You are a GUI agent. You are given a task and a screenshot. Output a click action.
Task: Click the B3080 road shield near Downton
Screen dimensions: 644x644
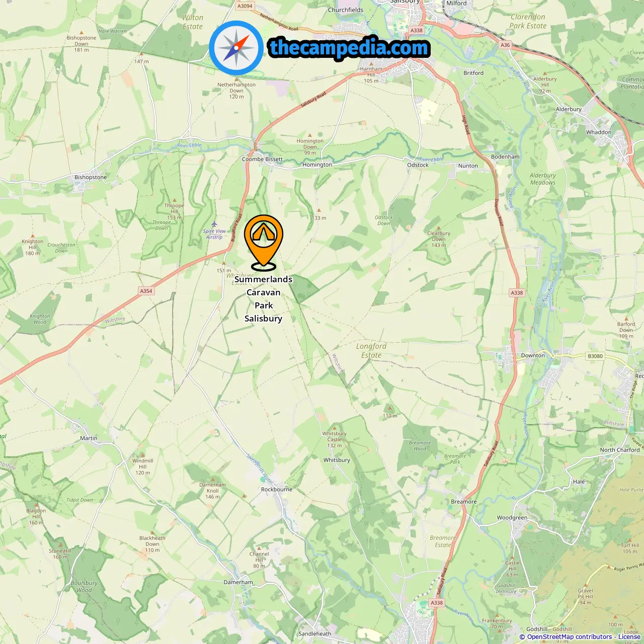pyautogui.click(x=595, y=356)
